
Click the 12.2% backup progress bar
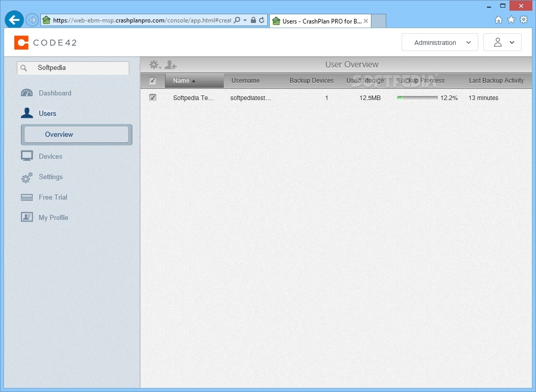pyautogui.click(x=417, y=97)
